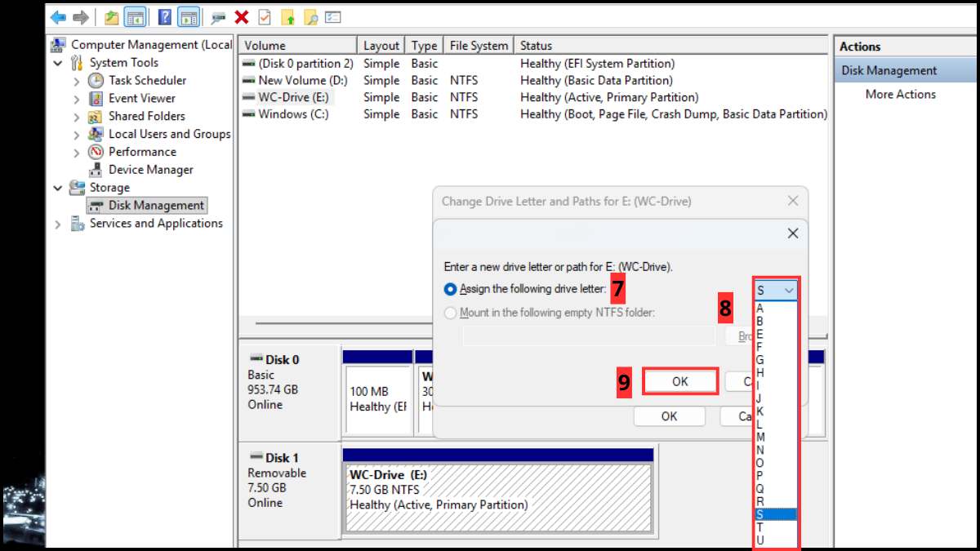Expand the Event Viewer tree node
980x551 pixels.
tap(76, 98)
